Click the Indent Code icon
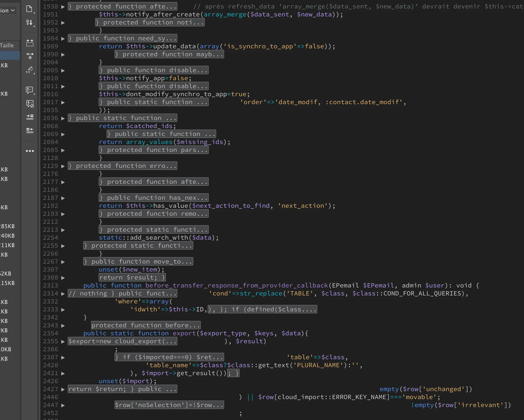Screen dimensions: 524x420 click(30, 117)
